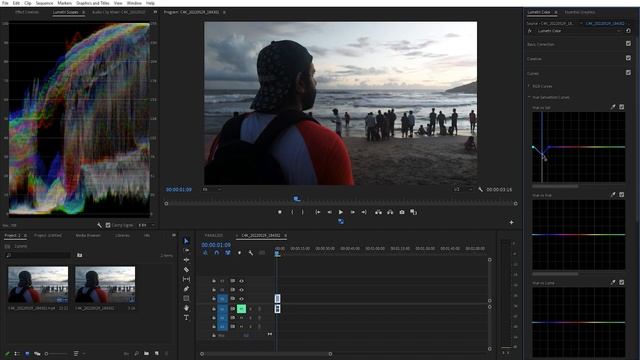Select the Razor tool
This screenshot has height=360, width=640.
(x=186, y=270)
